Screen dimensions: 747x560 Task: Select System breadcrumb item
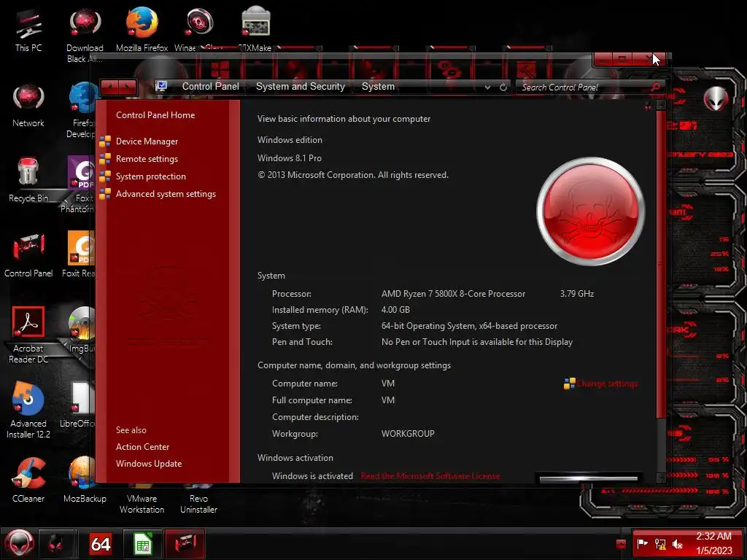pyautogui.click(x=378, y=87)
